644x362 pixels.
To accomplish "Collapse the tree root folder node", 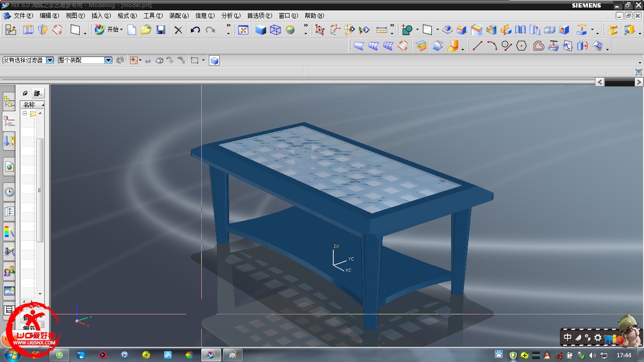I will click(x=25, y=114).
